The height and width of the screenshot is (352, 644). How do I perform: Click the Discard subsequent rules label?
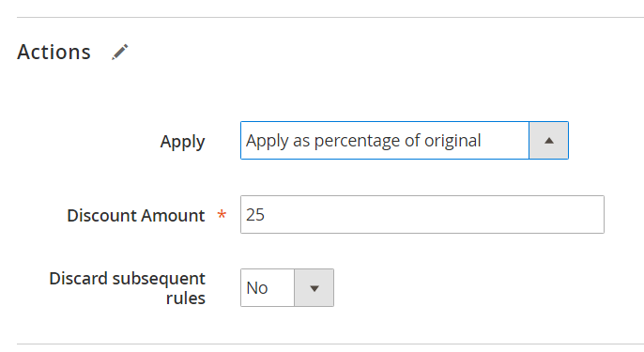click(128, 288)
